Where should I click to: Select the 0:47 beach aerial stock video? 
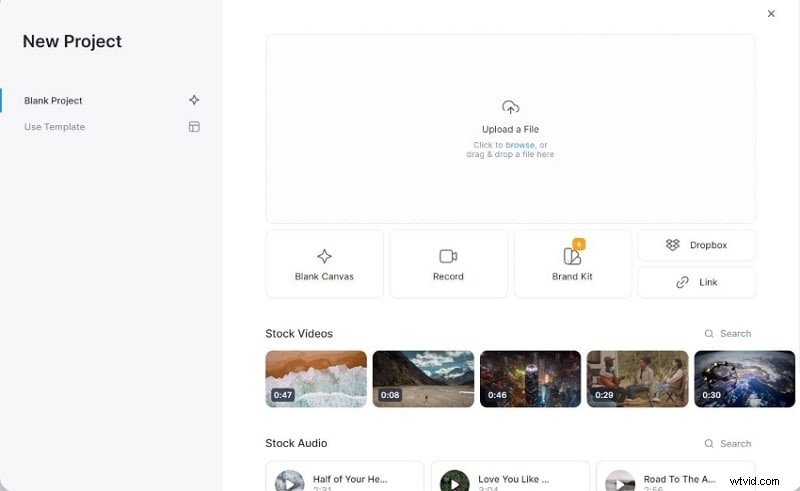point(316,379)
